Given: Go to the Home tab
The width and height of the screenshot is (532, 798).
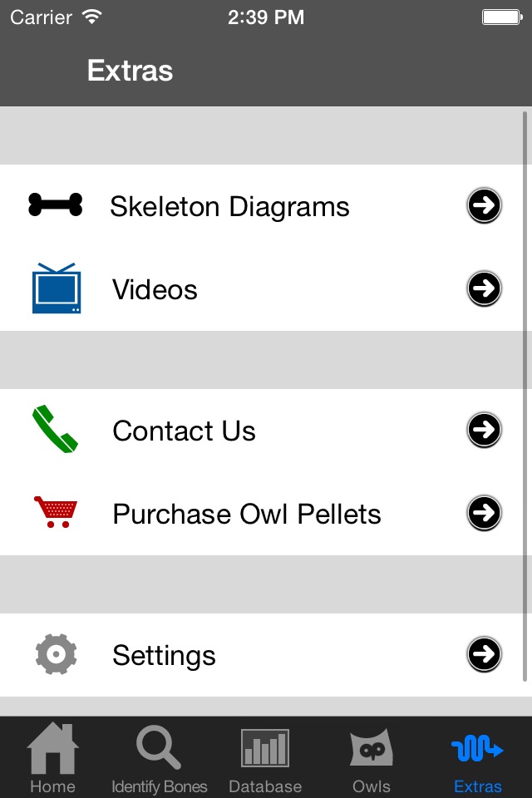Looking at the screenshot, I should pyautogui.click(x=52, y=758).
